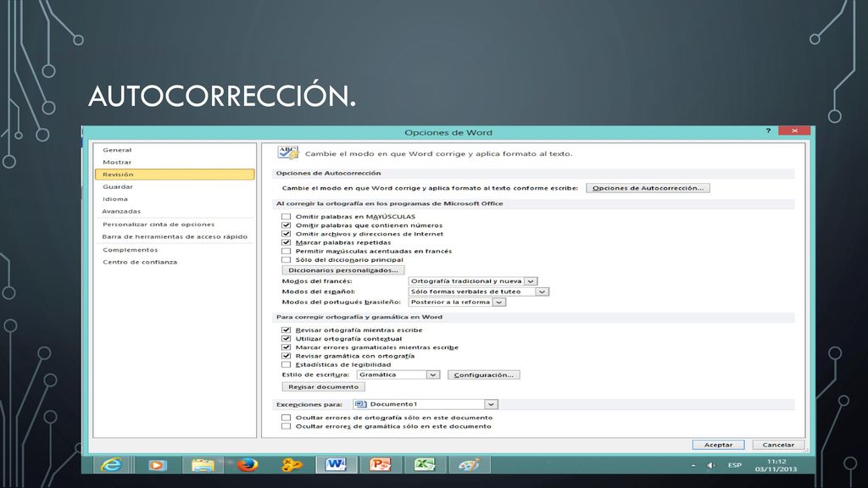Viewport: 868px width, 488px height.
Task: Open Paint palette icon in taskbar
Action: coord(469,465)
